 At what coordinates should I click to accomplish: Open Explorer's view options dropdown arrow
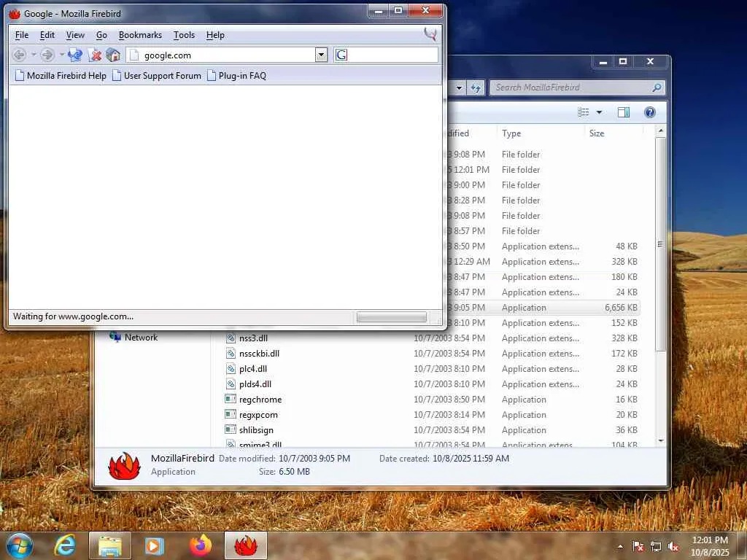coord(599,112)
